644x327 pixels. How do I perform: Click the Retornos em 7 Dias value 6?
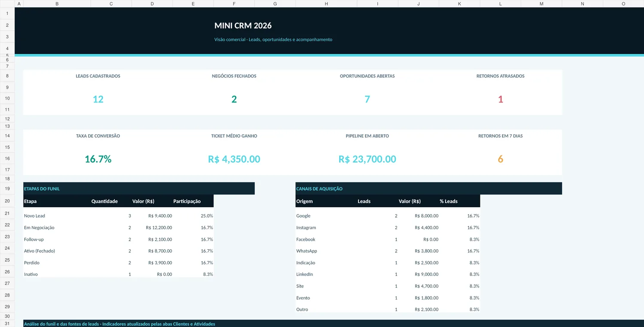(x=501, y=159)
